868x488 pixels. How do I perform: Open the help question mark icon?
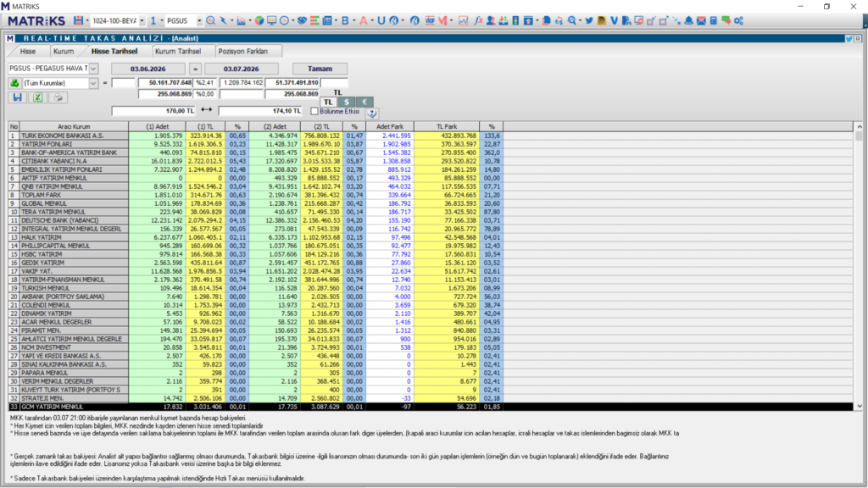372,113
